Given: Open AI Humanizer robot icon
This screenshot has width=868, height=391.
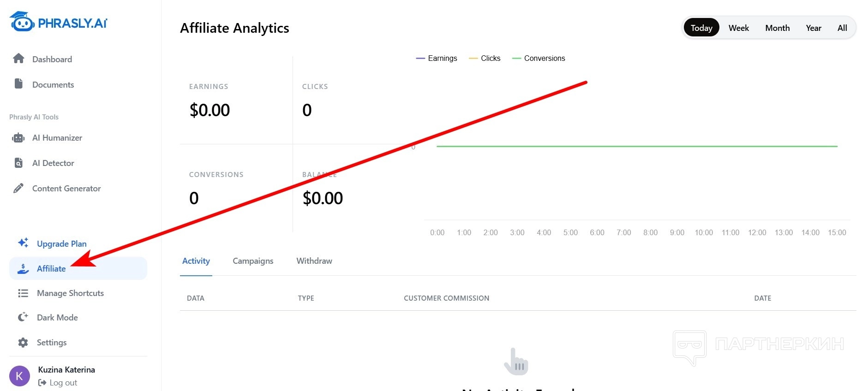Looking at the screenshot, I should [x=18, y=137].
